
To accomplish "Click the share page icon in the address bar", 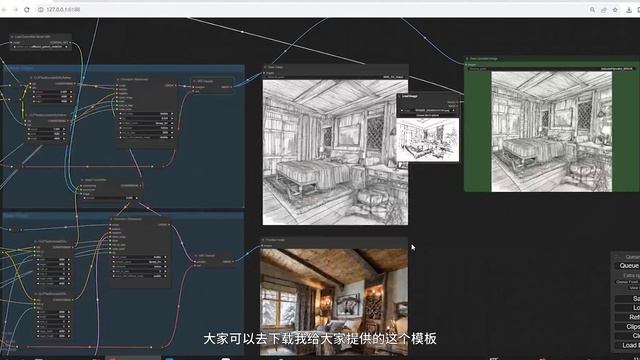I will coord(604,10).
